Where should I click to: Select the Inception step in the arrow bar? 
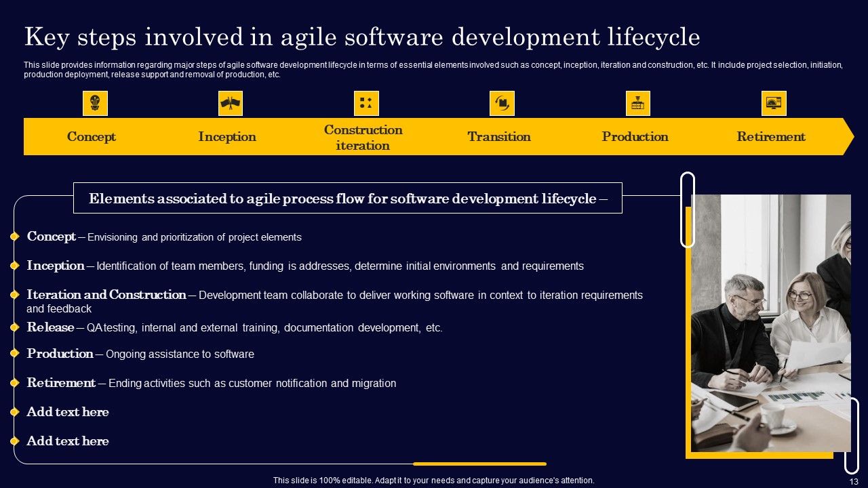227,137
